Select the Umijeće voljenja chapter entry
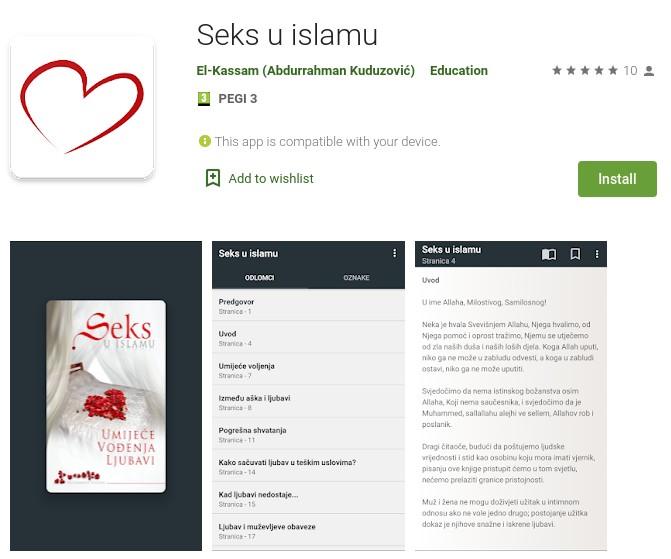This screenshot has height=559, width=671. pyautogui.click(x=308, y=370)
